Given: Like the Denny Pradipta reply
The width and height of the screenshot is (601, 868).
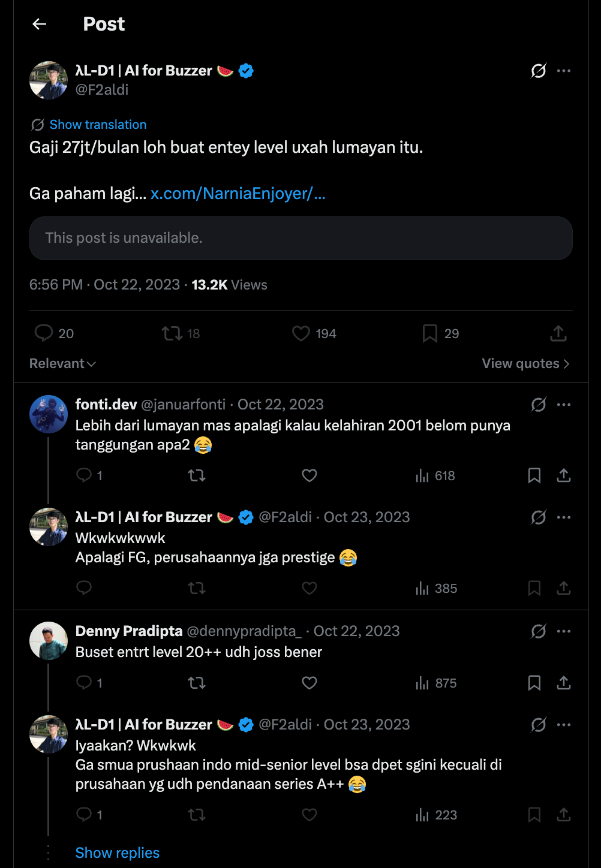Looking at the screenshot, I should tap(309, 683).
